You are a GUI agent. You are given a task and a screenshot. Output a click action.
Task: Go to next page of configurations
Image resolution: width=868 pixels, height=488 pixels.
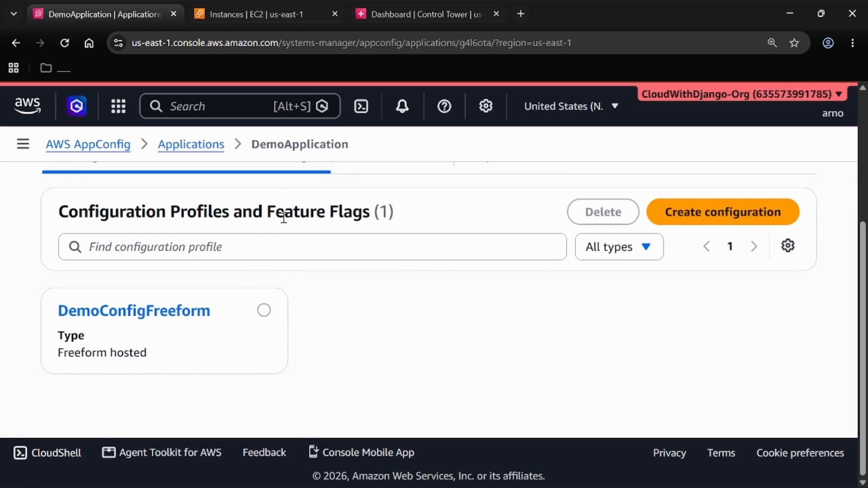[754, 246]
